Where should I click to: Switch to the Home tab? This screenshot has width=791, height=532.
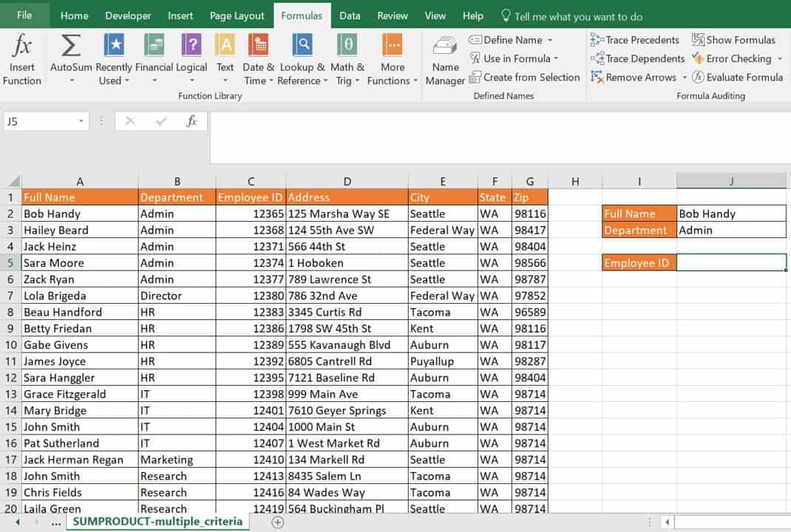pos(74,16)
